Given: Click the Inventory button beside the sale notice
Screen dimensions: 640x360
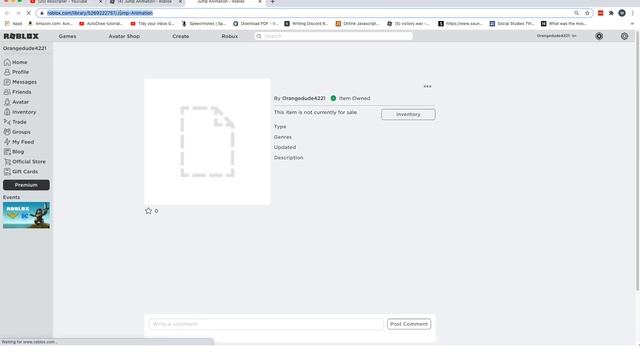Looking at the screenshot, I should coord(408,114).
